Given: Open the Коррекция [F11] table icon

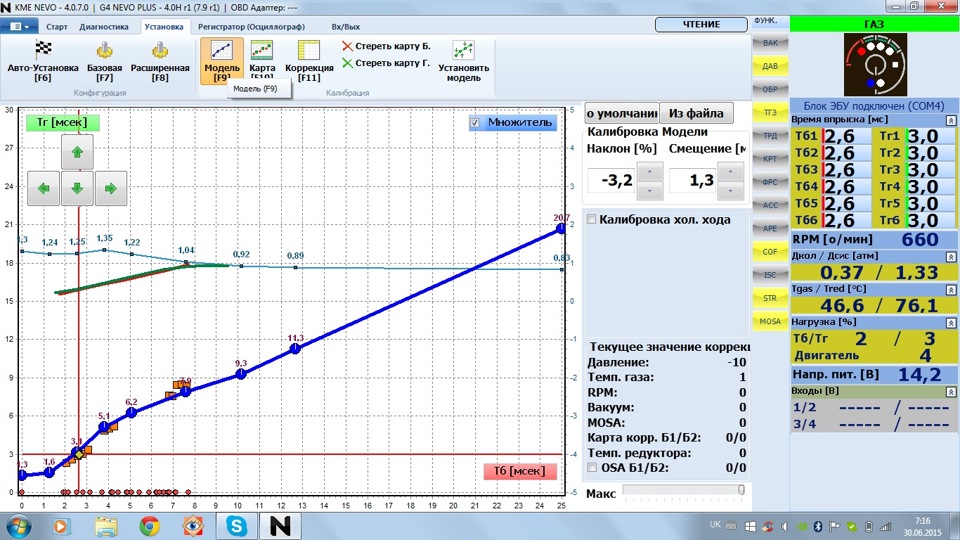Looking at the screenshot, I should [x=308, y=50].
